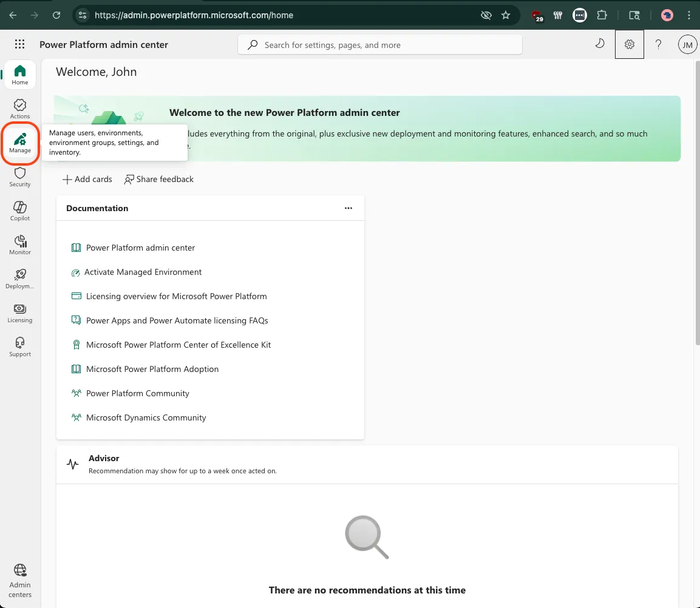The image size is (700, 608).
Task: Open the Actions section in the sidebar
Action: 19,109
